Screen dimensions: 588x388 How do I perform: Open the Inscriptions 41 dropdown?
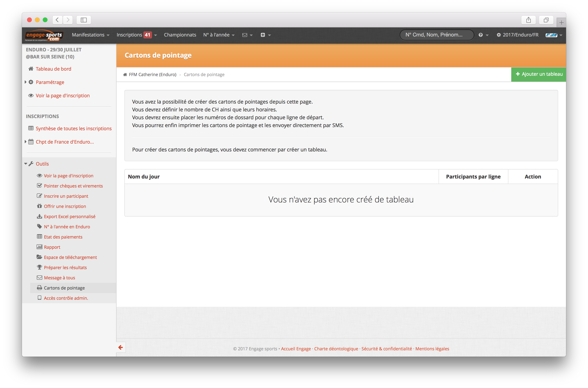pos(137,35)
